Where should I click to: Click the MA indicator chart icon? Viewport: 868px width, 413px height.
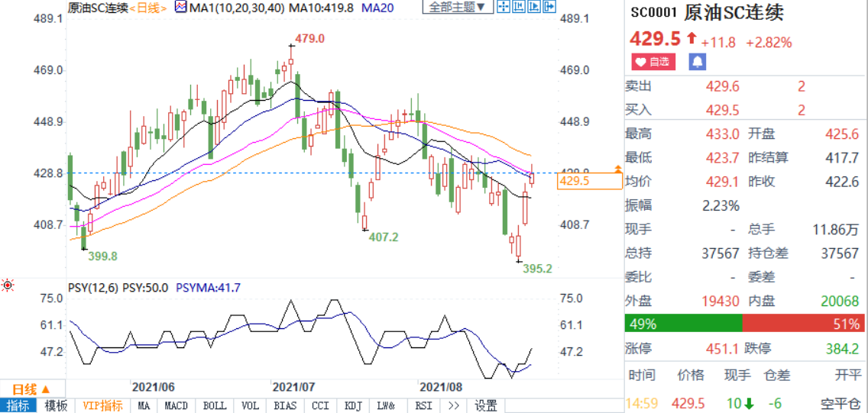click(x=180, y=7)
